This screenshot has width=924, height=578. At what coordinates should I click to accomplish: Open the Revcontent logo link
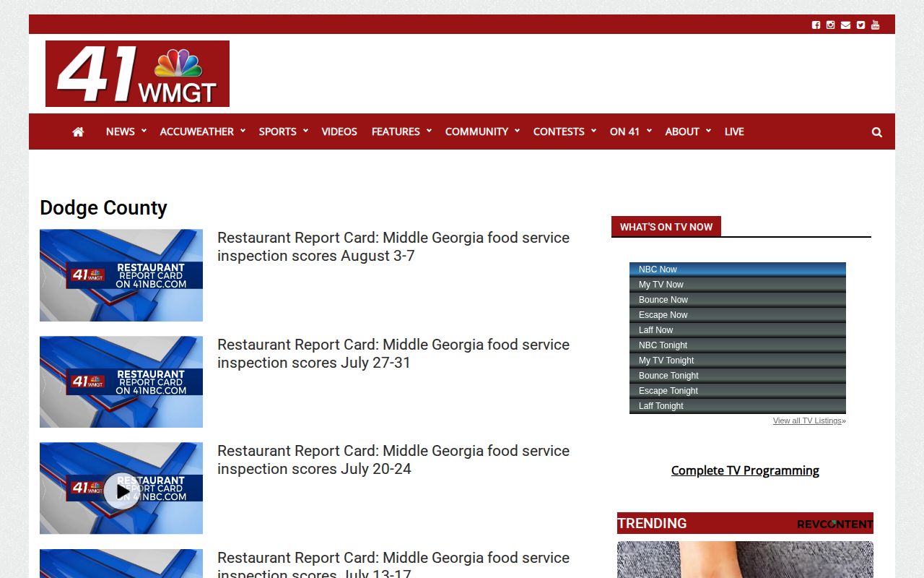click(x=834, y=524)
